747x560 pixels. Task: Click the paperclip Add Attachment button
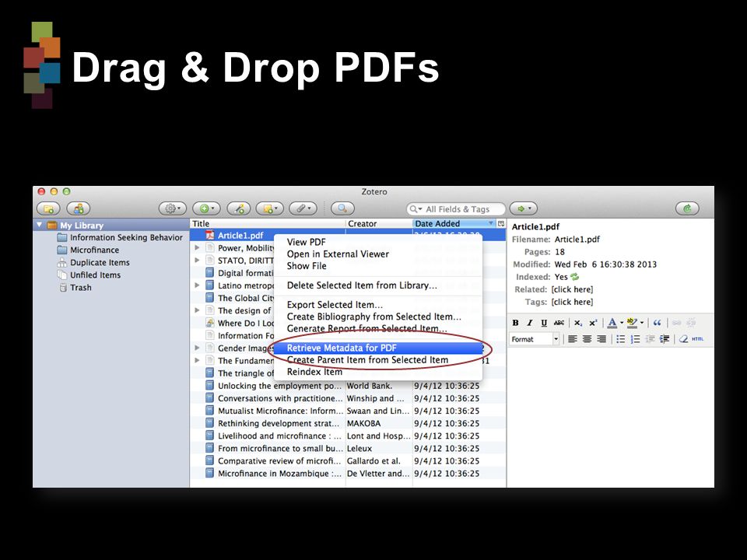[x=303, y=208]
